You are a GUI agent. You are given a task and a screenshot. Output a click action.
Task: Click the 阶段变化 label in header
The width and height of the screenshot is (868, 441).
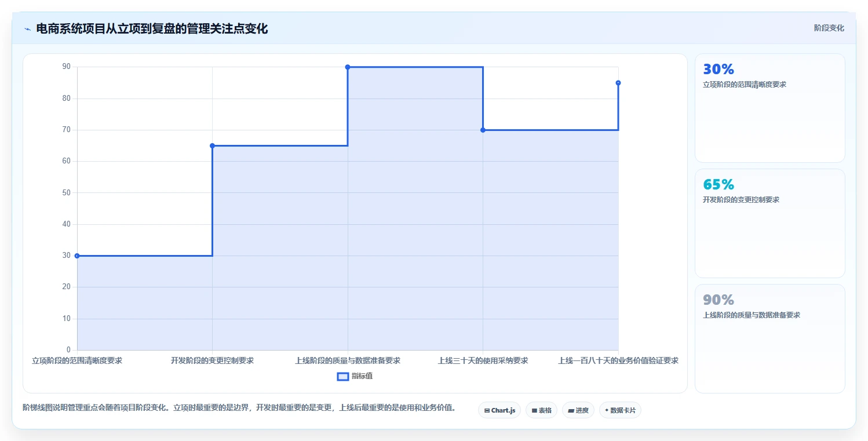coord(829,28)
